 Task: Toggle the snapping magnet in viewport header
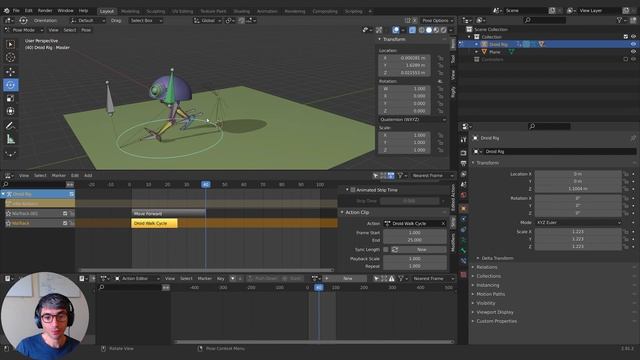(242, 20)
